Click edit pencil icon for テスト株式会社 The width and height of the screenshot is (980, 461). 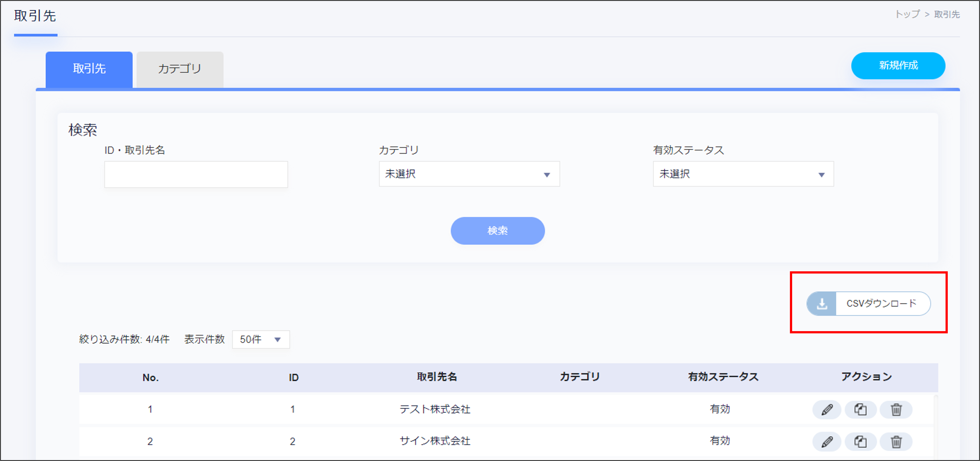click(827, 410)
